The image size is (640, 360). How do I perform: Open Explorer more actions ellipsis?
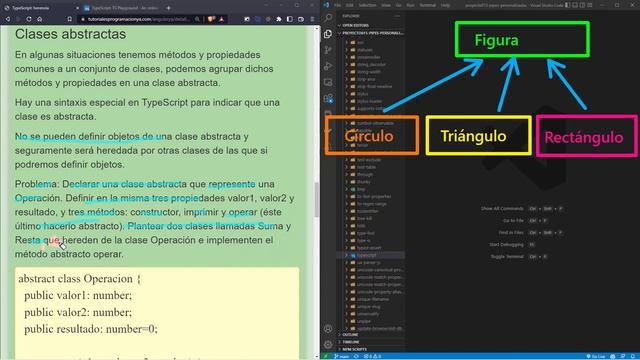click(x=397, y=16)
